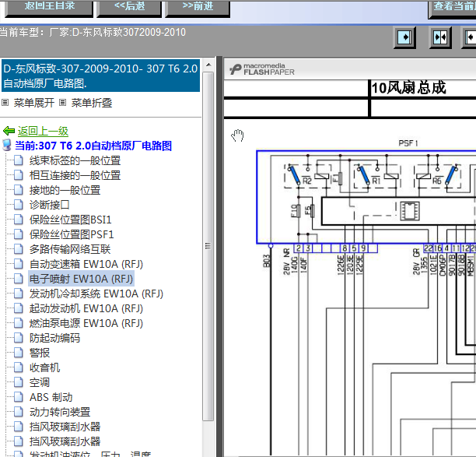The height and width of the screenshot is (457, 476).
Task: Open 多路传输网络互联 document
Action: 70,249
